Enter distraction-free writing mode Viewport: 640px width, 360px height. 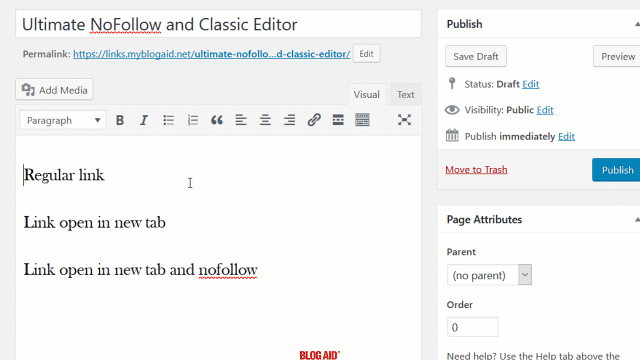(404, 120)
